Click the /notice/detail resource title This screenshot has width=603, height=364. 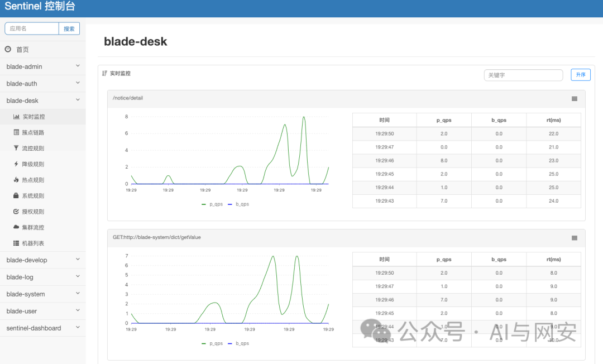coord(128,98)
